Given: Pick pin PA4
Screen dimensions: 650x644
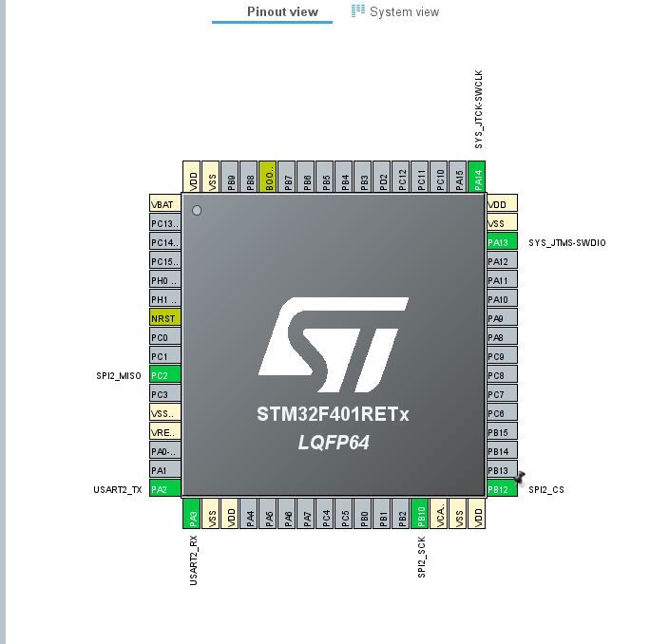Looking at the screenshot, I should click(x=248, y=514).
